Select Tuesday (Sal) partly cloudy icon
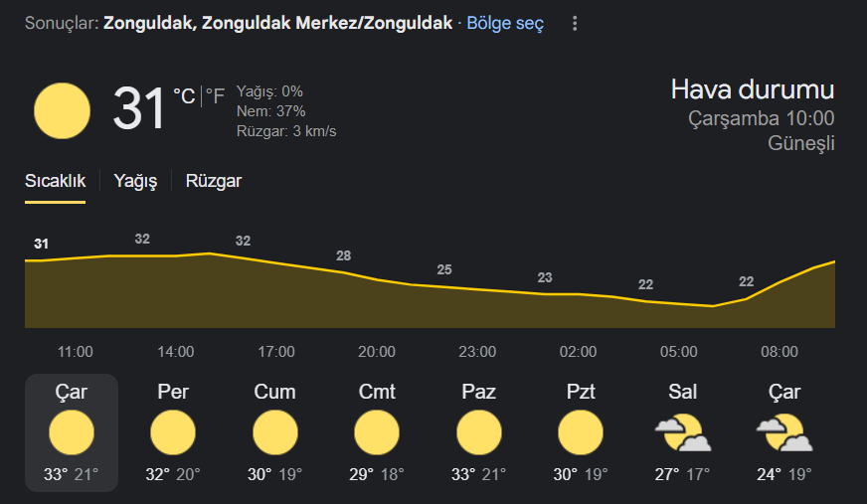 [682, 433]
